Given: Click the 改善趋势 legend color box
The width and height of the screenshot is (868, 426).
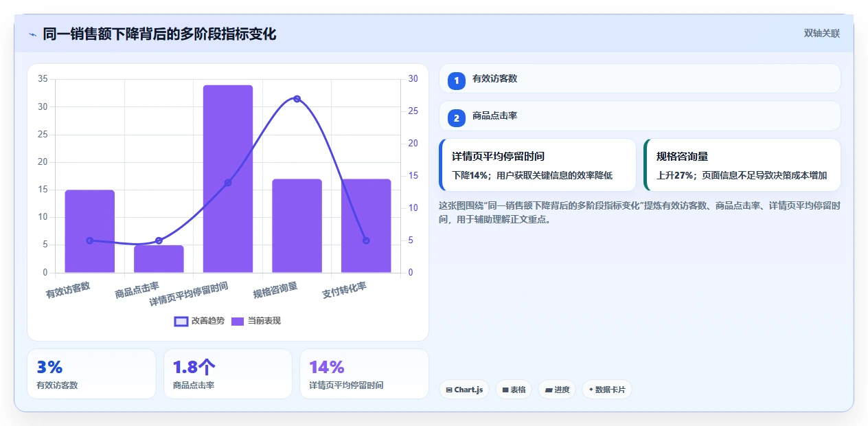Looking at the screenshot, I should (x=181, y=321).
